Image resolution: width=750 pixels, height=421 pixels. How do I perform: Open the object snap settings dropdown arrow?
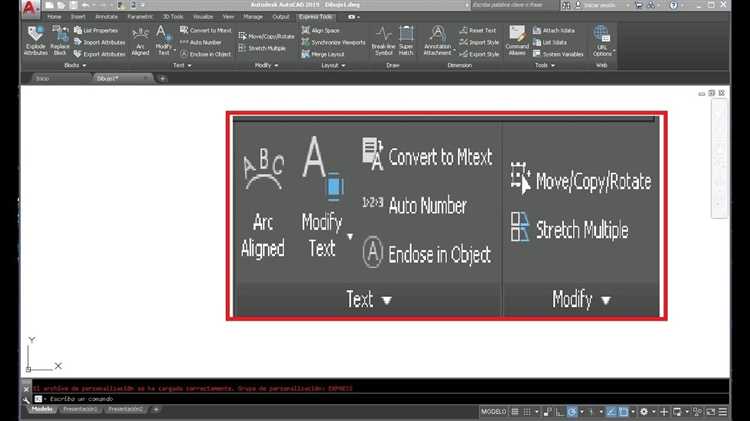(x=633, y=412)
